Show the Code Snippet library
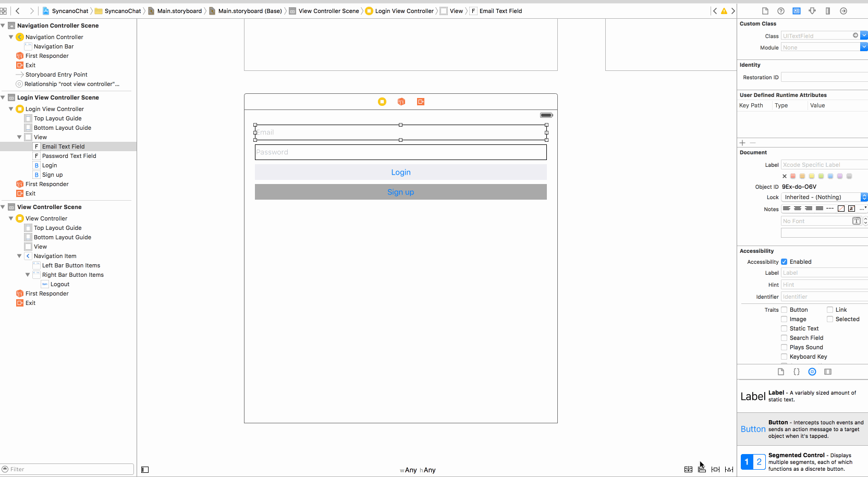868x477 pixels. (x=797, y=372)
